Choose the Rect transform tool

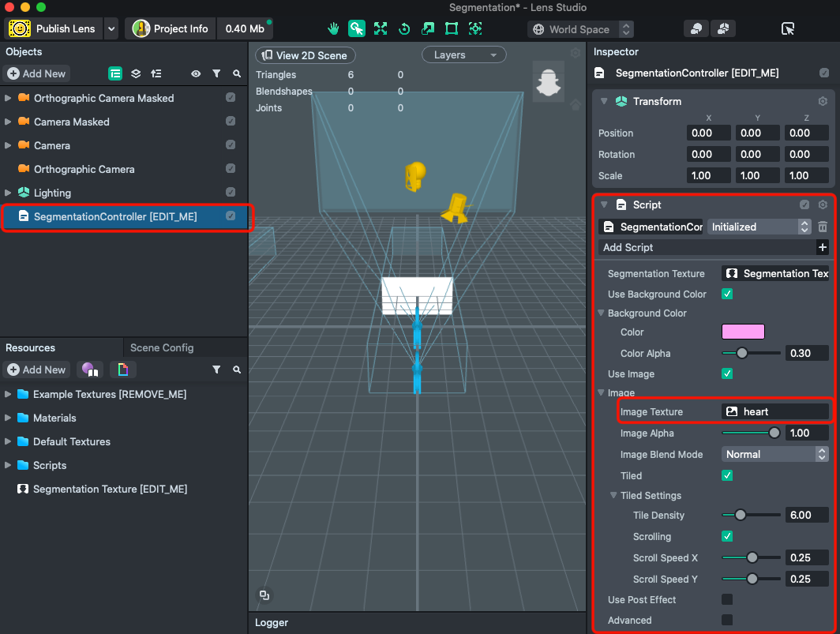pos(452,29)
